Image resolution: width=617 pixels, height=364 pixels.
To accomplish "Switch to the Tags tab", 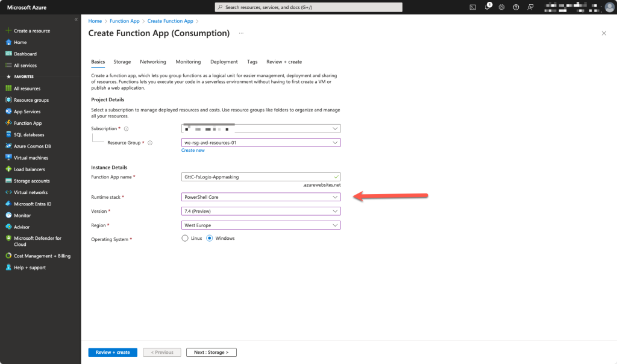I will coord(252,62).
